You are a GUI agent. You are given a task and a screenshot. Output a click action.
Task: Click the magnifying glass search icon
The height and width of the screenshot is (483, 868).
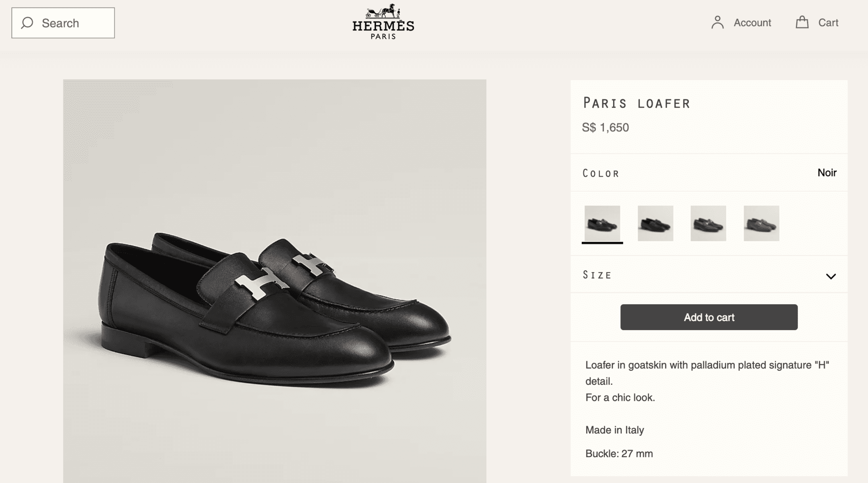coord(27,23)
